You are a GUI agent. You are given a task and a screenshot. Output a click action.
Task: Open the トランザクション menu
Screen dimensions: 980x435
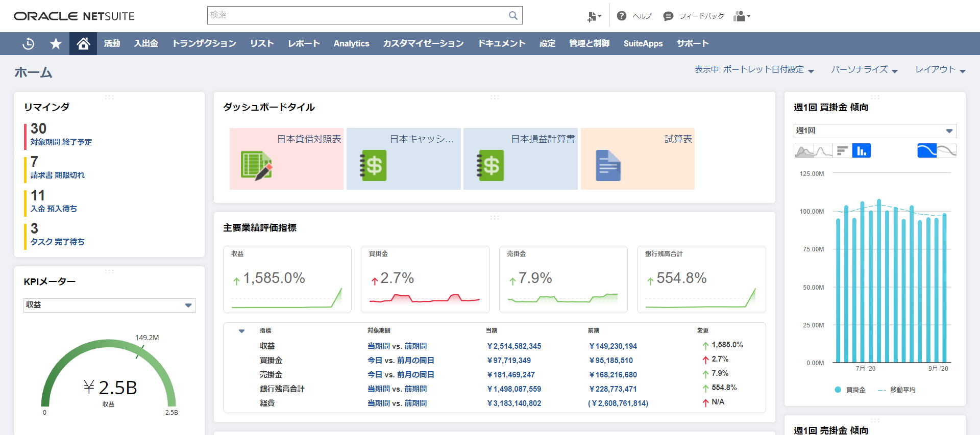pos(204,44)
